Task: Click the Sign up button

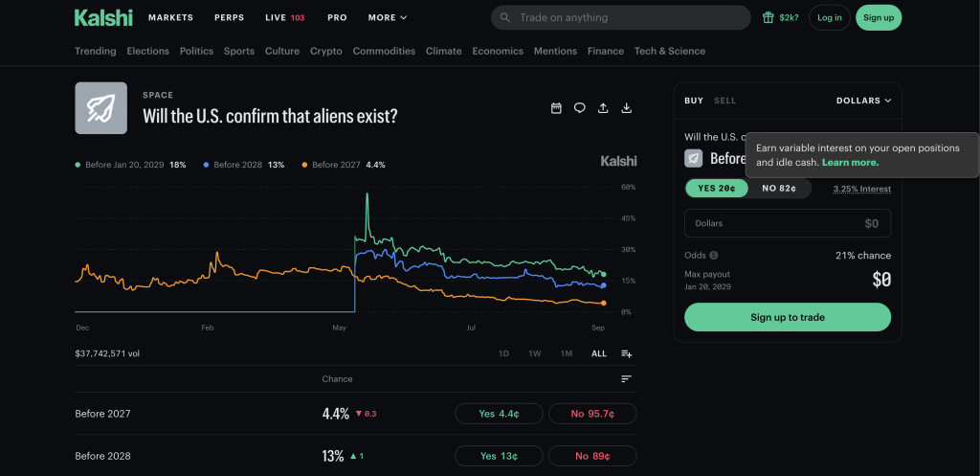Action: pyautogui.click(x=879, y=17)
